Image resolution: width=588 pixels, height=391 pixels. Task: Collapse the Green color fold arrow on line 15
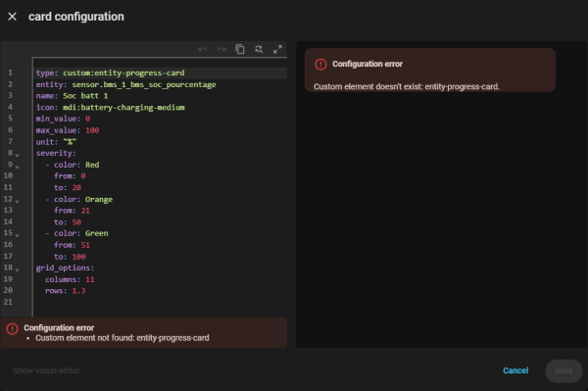point(17,235)
